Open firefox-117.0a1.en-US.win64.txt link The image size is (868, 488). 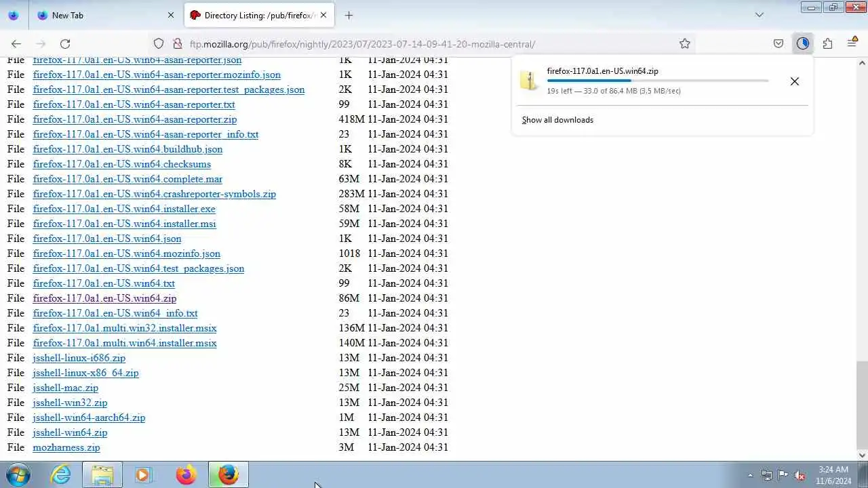[x=104, y=283]
